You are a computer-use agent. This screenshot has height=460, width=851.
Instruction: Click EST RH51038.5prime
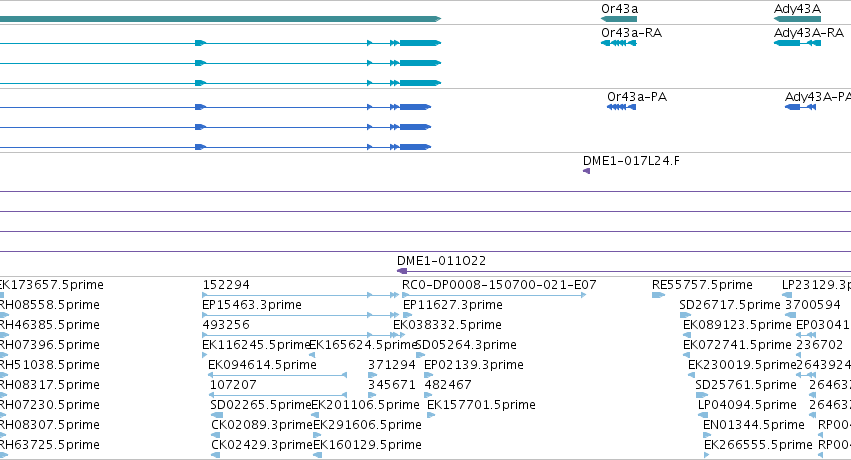(49, 365)
